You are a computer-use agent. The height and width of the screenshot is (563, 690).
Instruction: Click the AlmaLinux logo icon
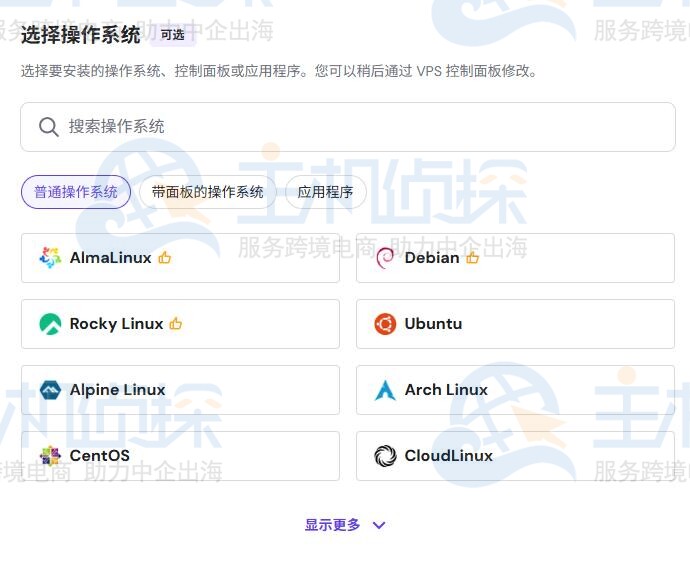pos(50,258)
